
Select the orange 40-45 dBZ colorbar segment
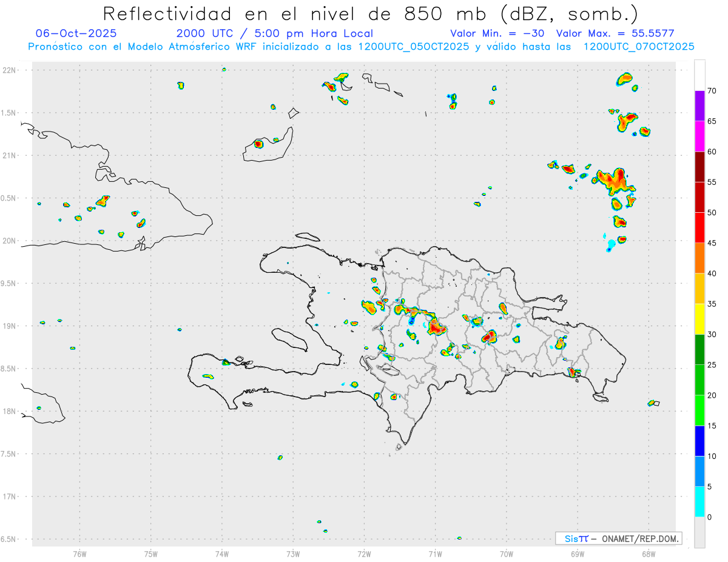pos(699,258)
